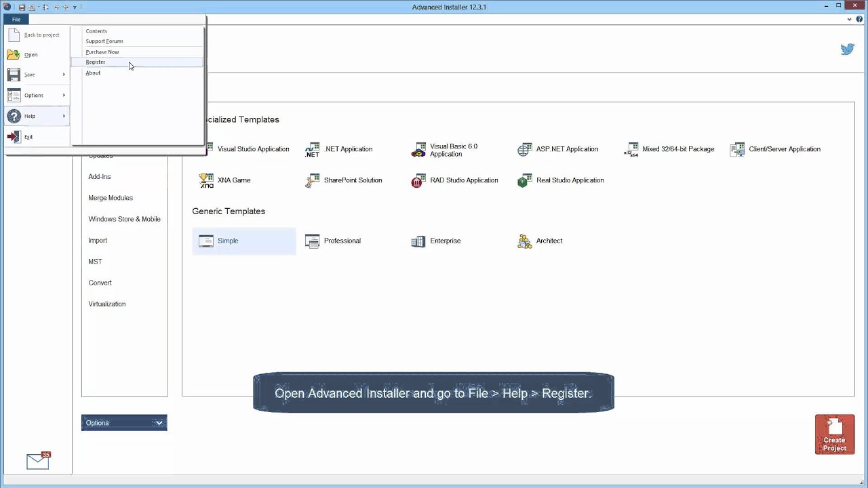Open the Build dropdown arrow in quick access toolbar
Screen dimensions: 868x488
(x=39, y=7)
